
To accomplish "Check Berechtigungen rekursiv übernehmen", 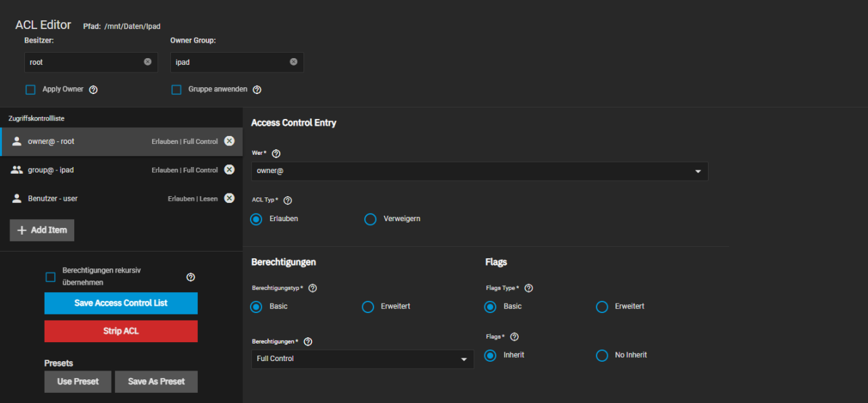I will (50, 277).
